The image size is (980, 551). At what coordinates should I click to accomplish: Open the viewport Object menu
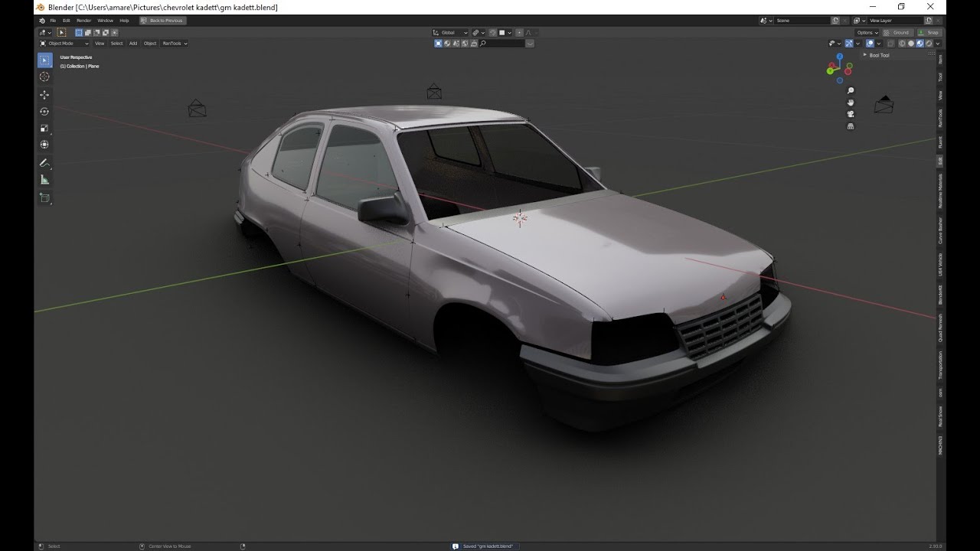tap(150, 44)
